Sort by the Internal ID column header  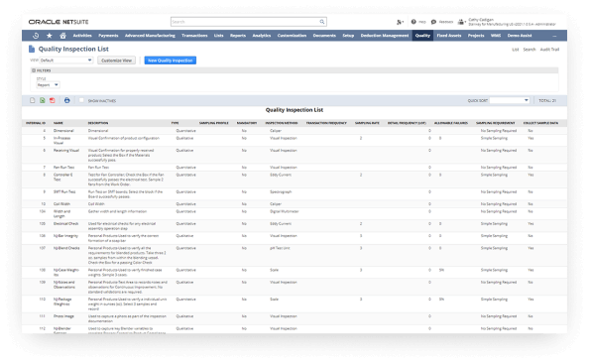click(36, 123)
